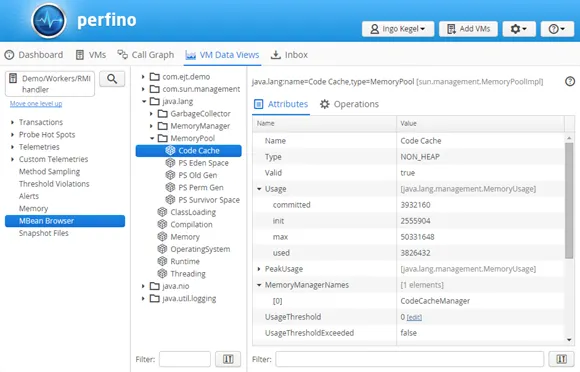Select PS Survivor Space MBean icon
580x372 pixels.
170,200
